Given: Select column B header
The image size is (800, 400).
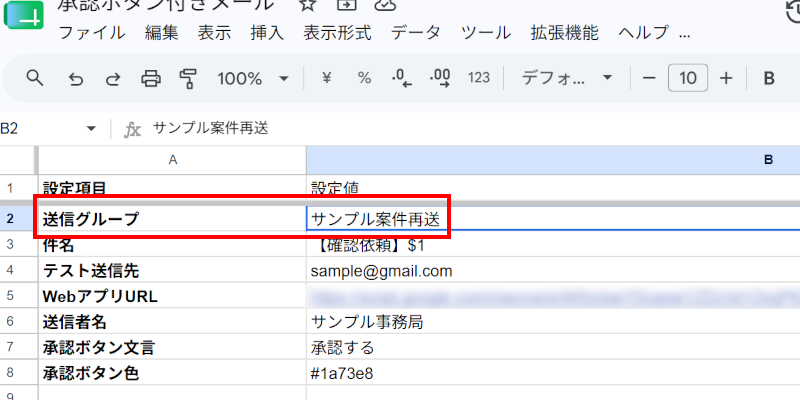Looking at the screenshot, I should [553, 160].
